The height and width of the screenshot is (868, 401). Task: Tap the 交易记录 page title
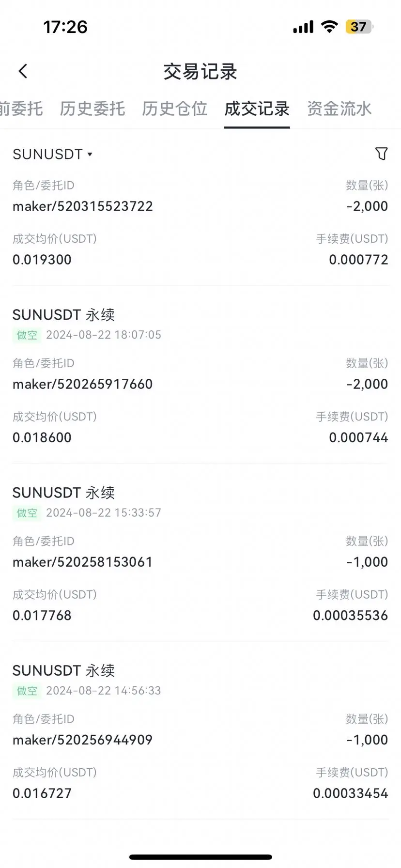pos(200,72)
